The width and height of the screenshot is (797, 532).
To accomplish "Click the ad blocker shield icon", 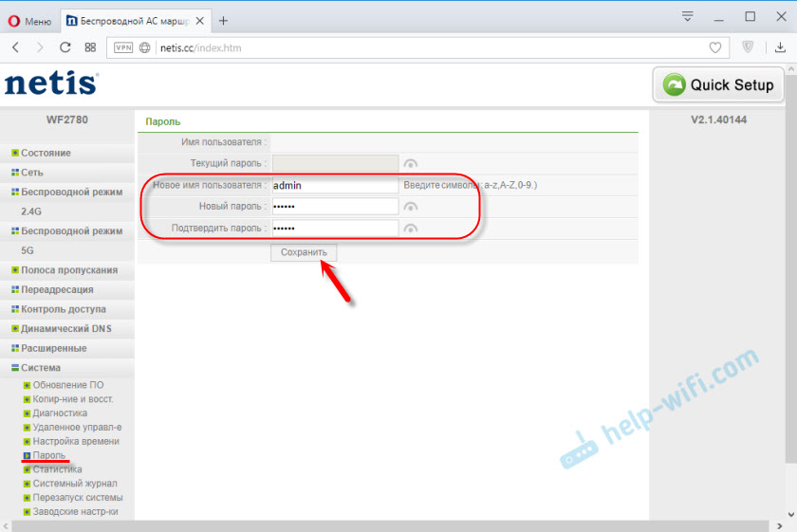I will (x=748, y=46).
